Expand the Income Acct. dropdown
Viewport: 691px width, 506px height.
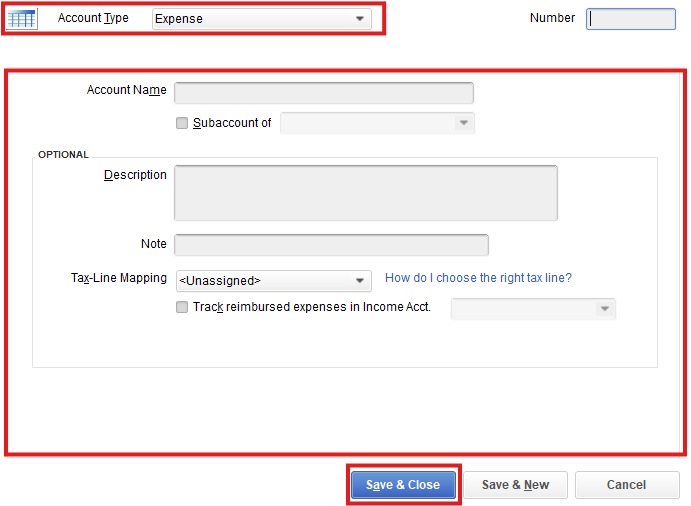[604, 309]
